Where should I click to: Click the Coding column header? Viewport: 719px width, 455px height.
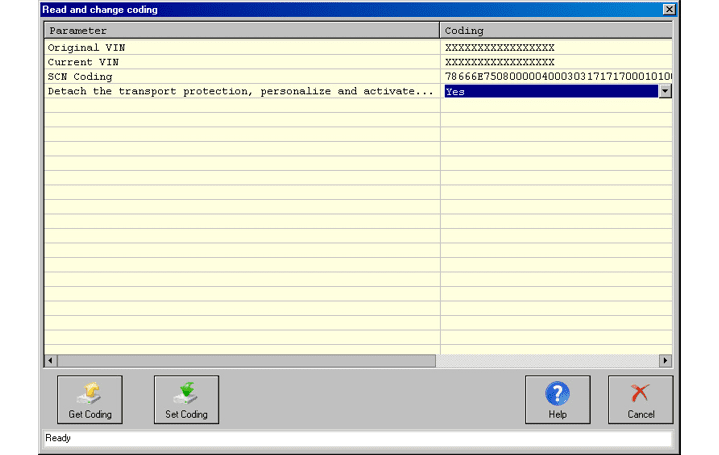tap(556, 31)
